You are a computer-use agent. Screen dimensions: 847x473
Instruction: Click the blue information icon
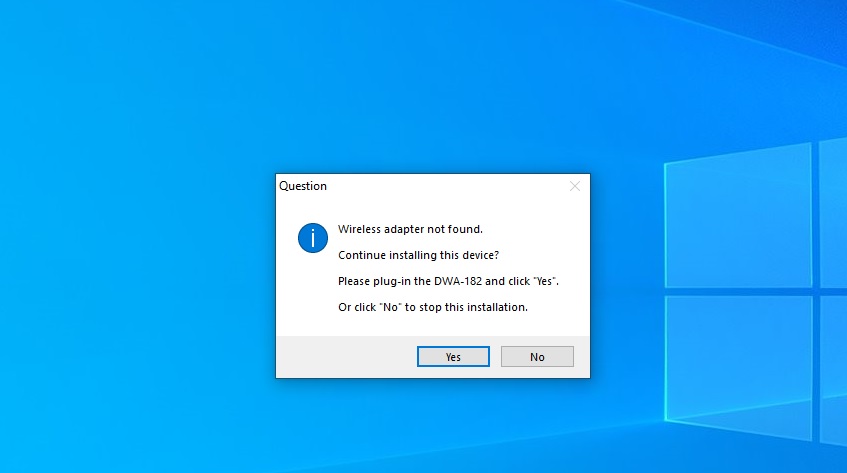click(313, 238)
